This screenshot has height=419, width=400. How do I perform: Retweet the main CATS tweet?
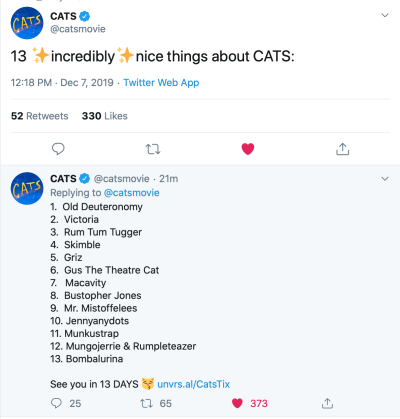[x=153, y=149]
